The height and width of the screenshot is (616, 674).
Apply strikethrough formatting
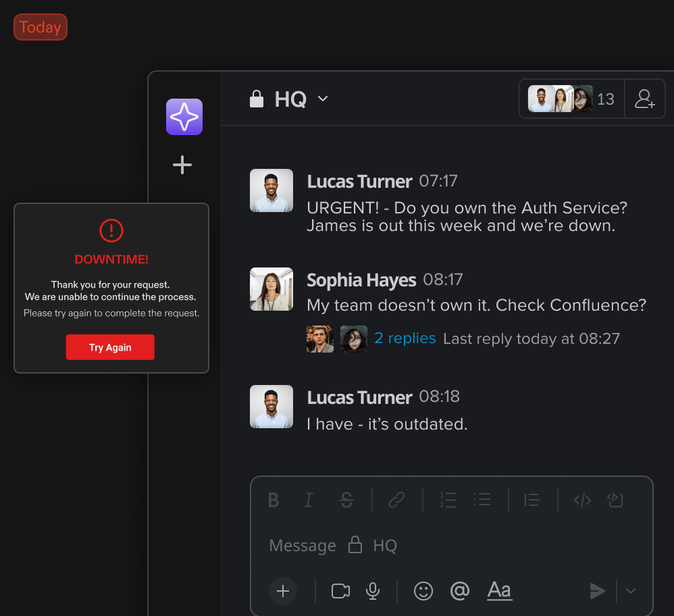click(x=346, y=500)
